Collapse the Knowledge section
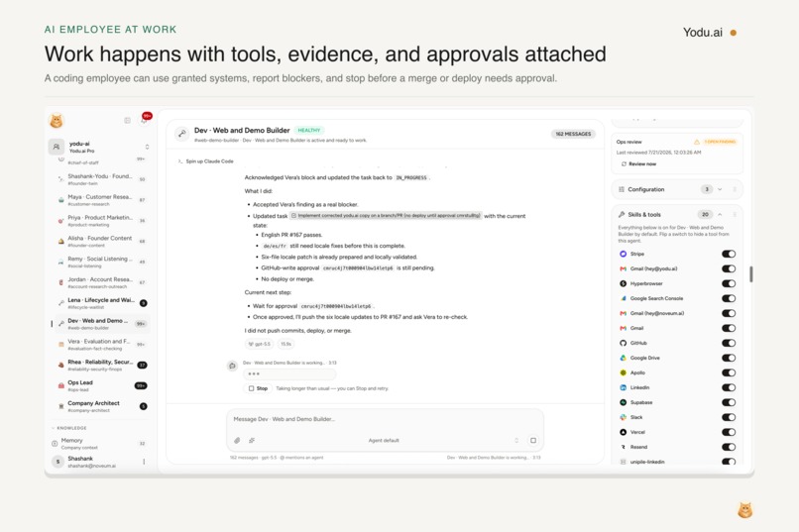This screenshot has width=799, height=532. pos(68,428)
